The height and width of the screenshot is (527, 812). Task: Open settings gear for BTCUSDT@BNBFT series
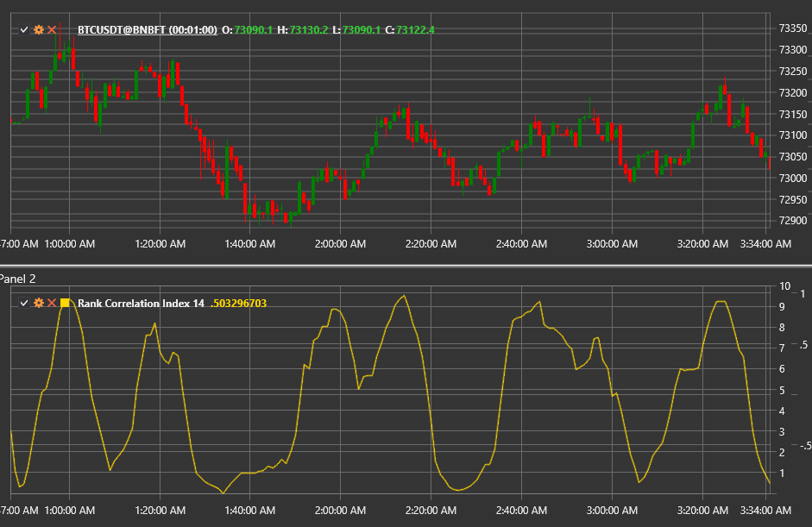(x=38, y=30)
